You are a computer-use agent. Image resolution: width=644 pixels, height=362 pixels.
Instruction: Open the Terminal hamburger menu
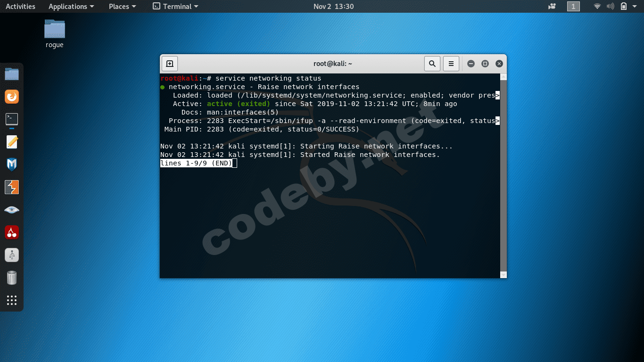451,63
